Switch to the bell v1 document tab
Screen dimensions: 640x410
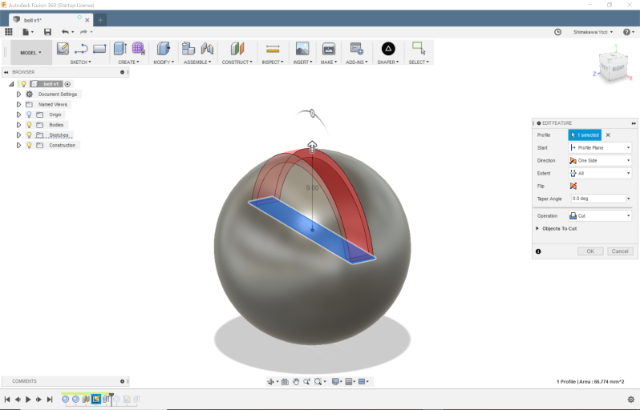pyautogui.click(x=51, y=20)
